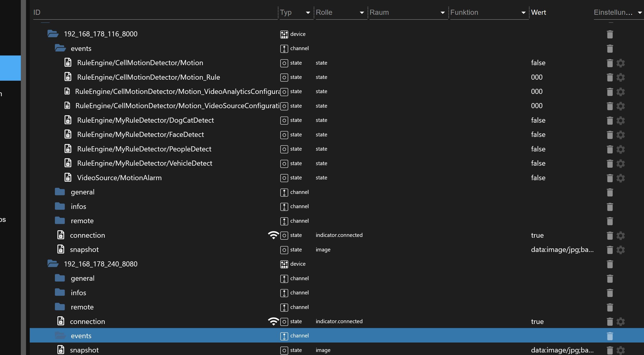The width and height of the screenshot is (644, 355).
Task: Open the Typ filter dropdown
Action: 308,12
